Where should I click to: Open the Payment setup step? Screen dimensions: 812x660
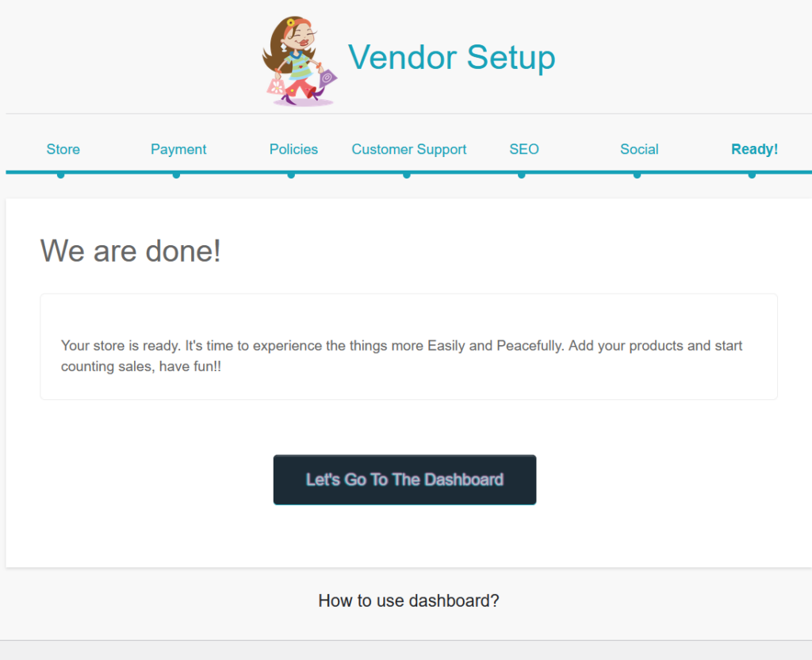coord(178,149)
